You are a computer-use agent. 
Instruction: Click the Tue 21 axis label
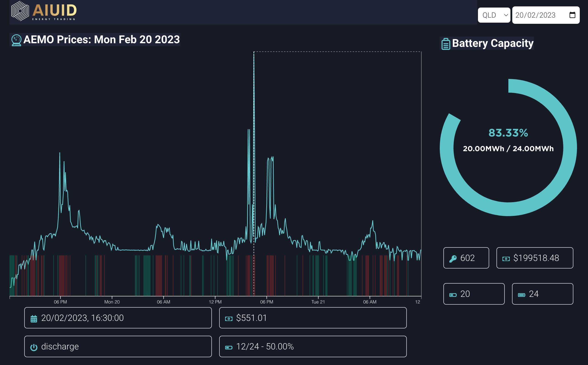point(318,302)
